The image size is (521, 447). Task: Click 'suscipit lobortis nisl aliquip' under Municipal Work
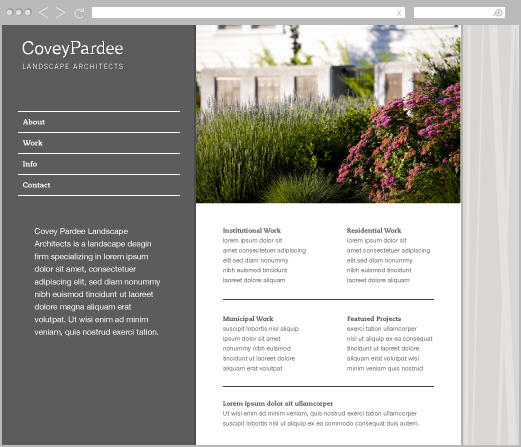coord(261,329)
